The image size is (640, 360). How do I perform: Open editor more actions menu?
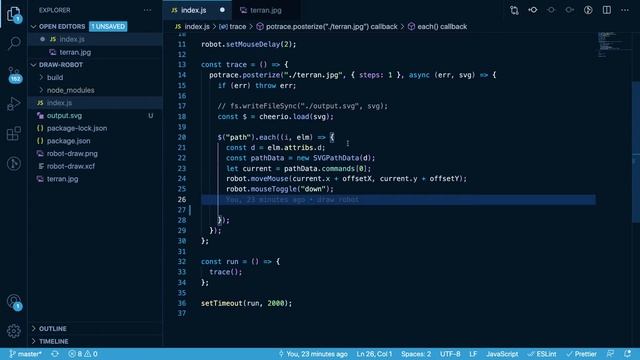point(625,10)
